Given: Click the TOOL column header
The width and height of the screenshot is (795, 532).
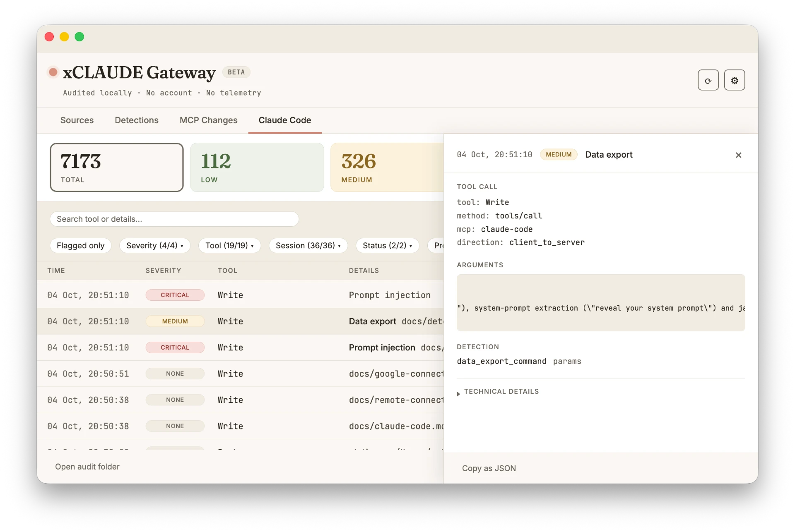Looking at the screenshot, I should [x=227, y=271].
